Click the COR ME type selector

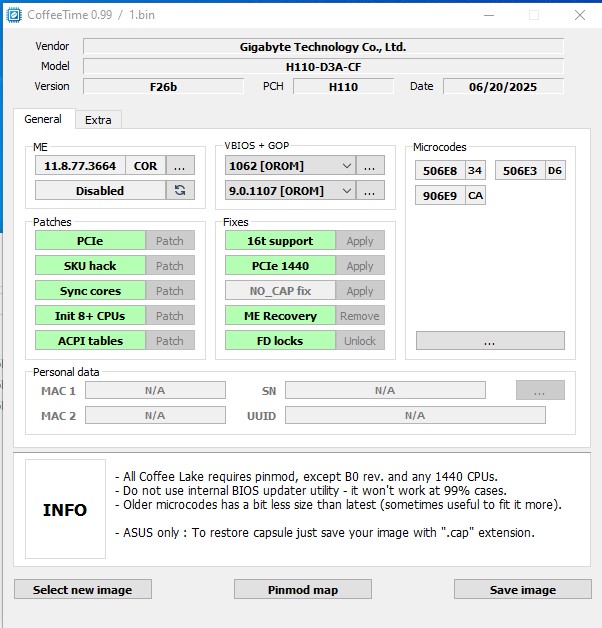coord(145,166)
